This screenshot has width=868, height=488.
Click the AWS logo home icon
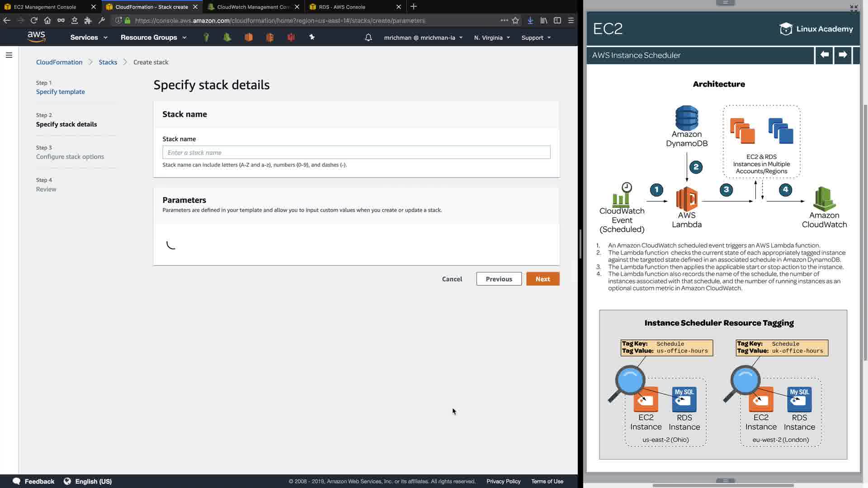point(36,37)
